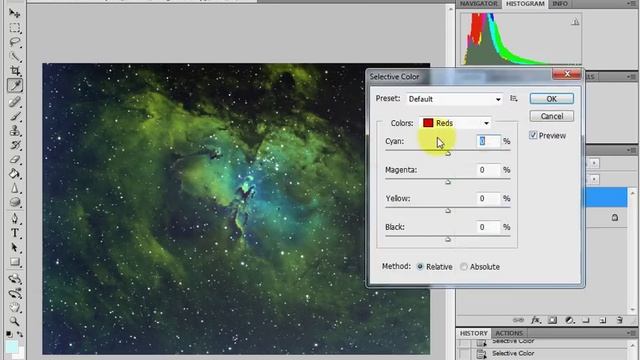Select the Crop tool
Viewport: 640px width, 360px height.
(15, 71)
